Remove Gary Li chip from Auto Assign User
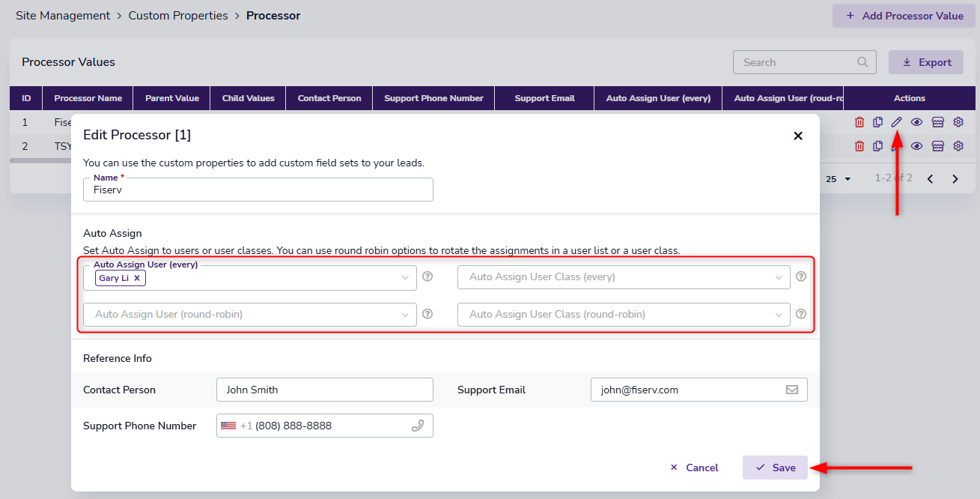Screen dimensions: 980x499 click(x=137, y=278)
